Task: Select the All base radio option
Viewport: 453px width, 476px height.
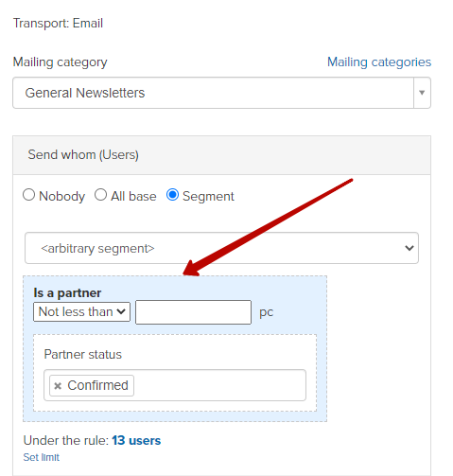Action: (100, 195)
